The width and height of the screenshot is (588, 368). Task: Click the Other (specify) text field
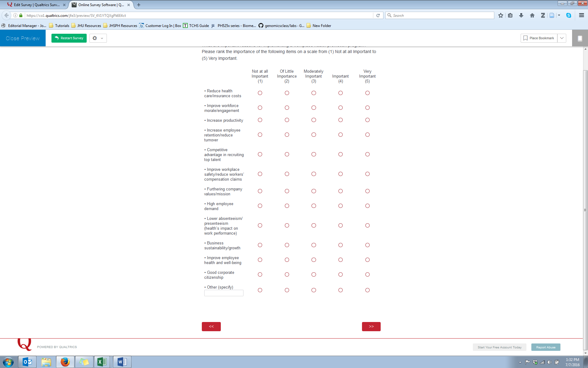[224, 293]
